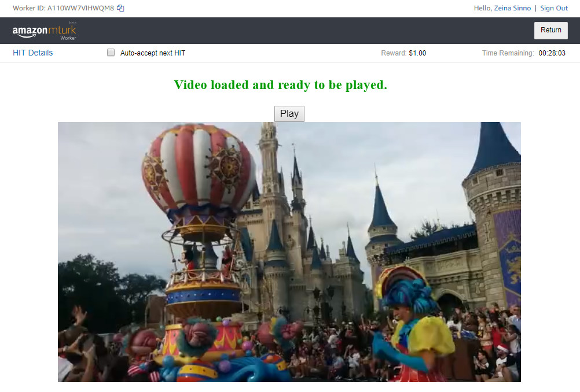Click the 'Auto-accept next HIT' label text
The image size is (580, 392).
click(152, 53)
